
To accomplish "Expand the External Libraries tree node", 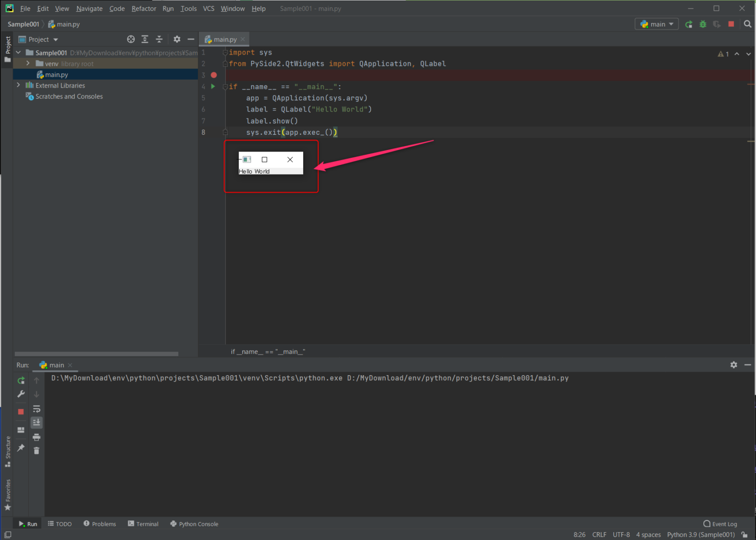I will click(x=18, y=85).
